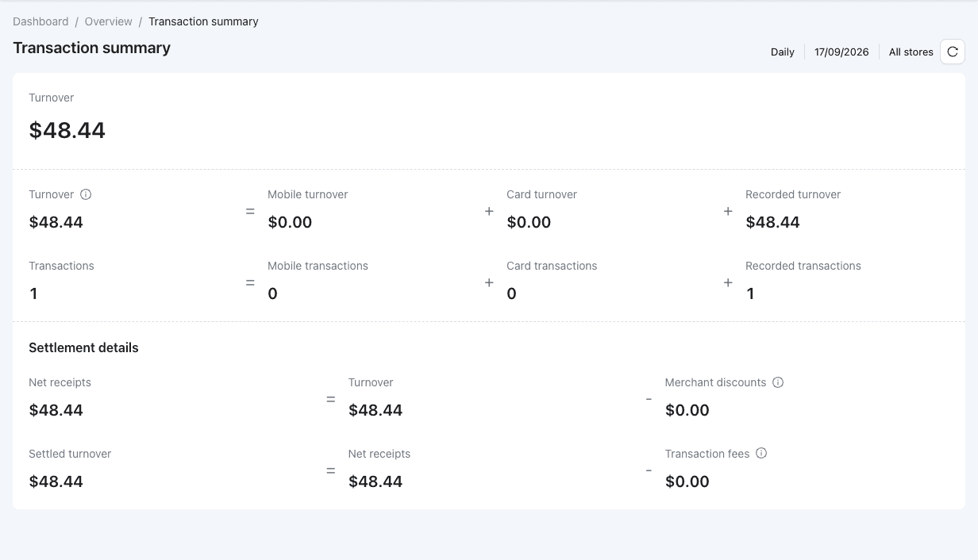
Task: Click the Settled turnover $48.44 value
Action: tap(56, 481)
